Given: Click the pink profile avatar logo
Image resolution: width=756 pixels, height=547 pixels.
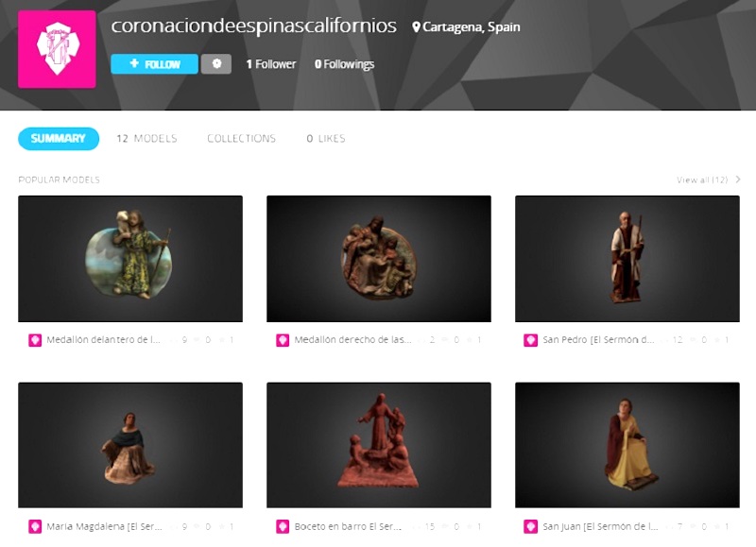Looking at the screenshot, I should point(57,49).
